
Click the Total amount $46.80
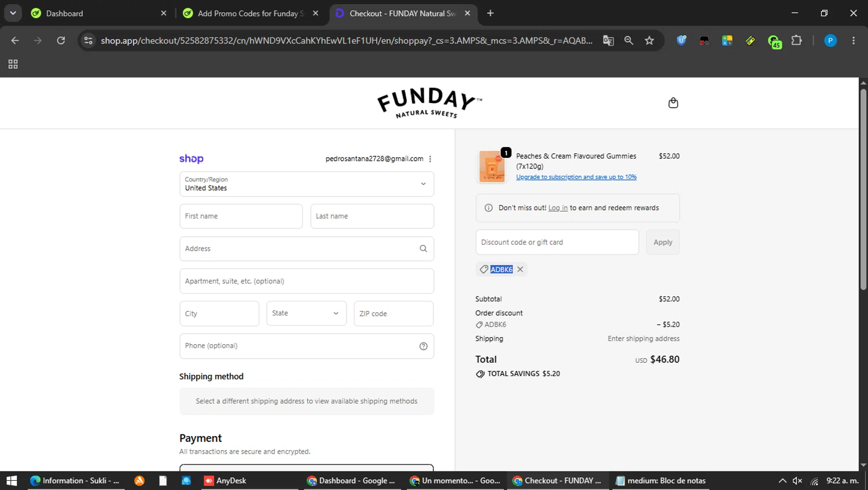point(664,359)
